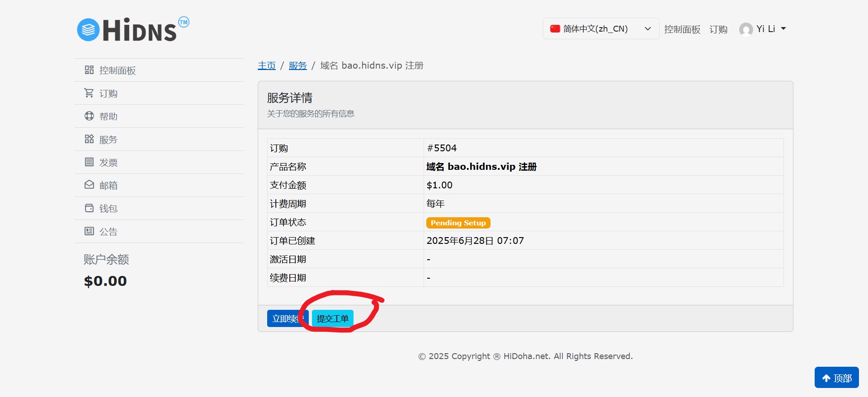Click the 账户余额 label
868x397 pixels.
106,259
